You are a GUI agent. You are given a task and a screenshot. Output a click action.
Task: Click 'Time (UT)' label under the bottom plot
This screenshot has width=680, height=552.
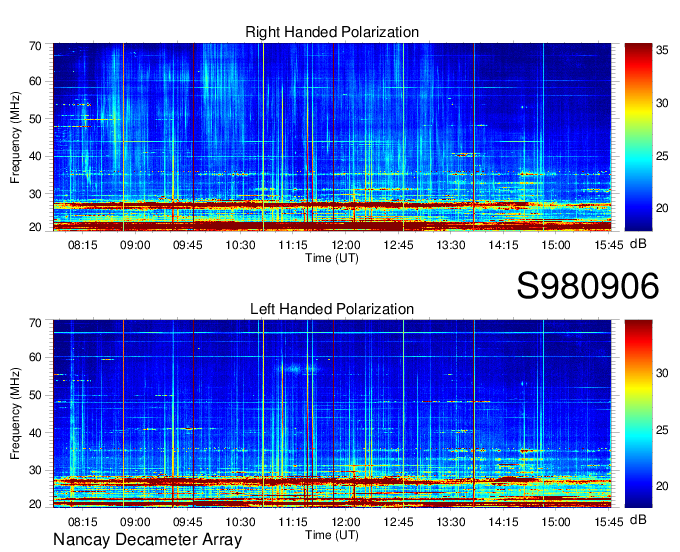click(332, 535)
